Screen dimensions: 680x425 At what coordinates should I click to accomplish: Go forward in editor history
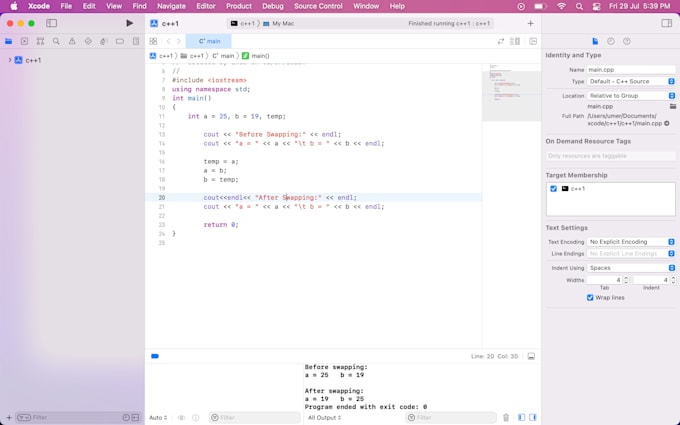point(179,41)
